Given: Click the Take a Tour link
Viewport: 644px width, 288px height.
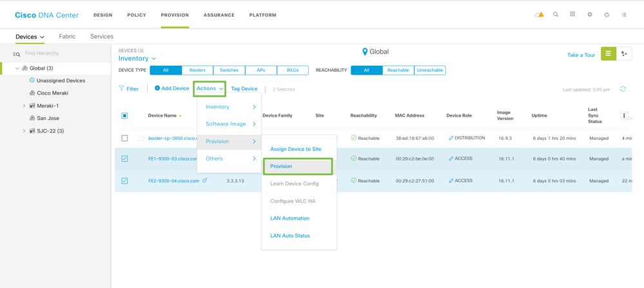Looking at the screenshot, I should [x=581, y=55].
